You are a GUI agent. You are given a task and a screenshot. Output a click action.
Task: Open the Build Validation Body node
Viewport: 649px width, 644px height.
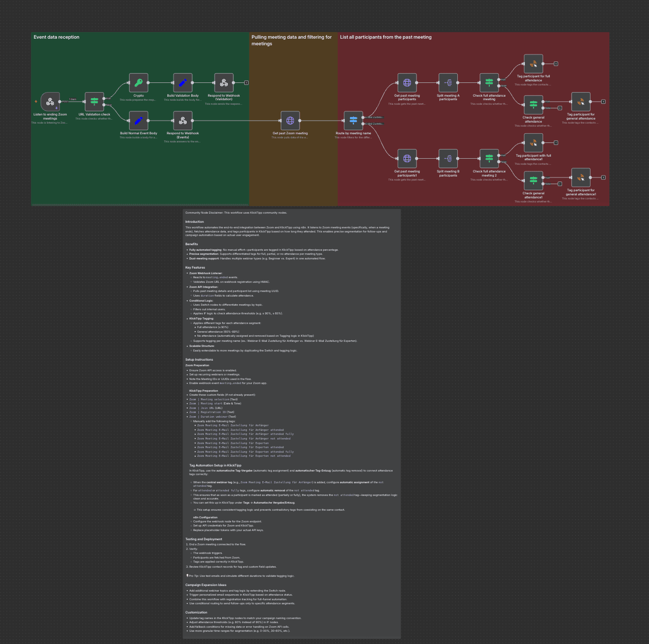tap(183, 82)
